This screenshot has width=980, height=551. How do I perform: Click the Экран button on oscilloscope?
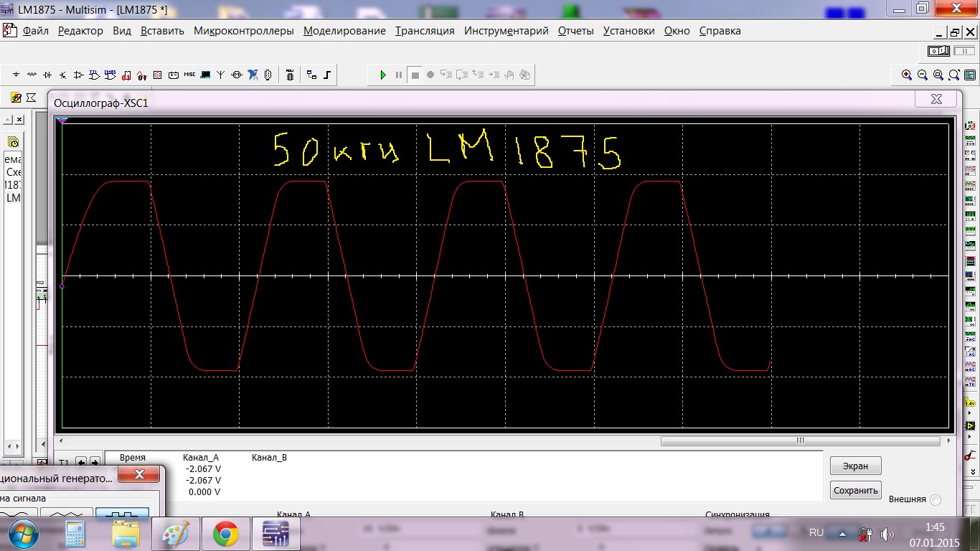[x=856, y=466]
